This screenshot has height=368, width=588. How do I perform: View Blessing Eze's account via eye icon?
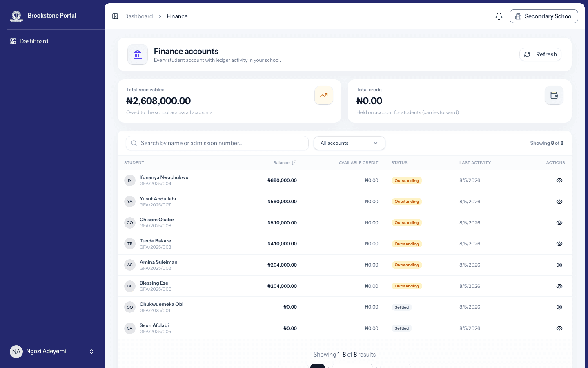click(x=559, y=286)
